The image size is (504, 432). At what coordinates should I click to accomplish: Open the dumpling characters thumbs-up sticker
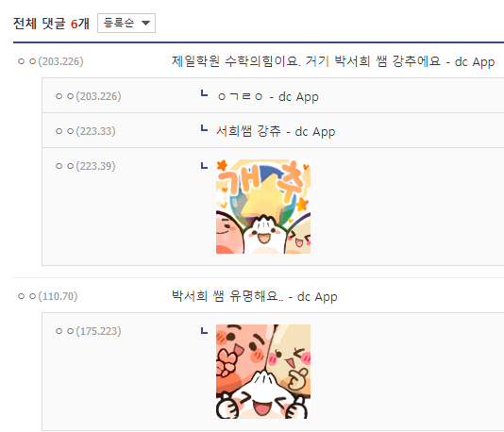[x=263, y=372]
